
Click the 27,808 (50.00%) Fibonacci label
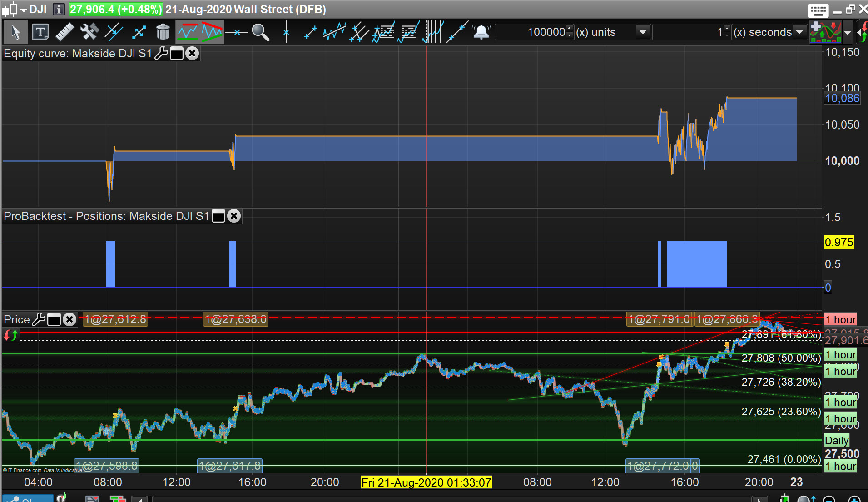tap(781, 358)
